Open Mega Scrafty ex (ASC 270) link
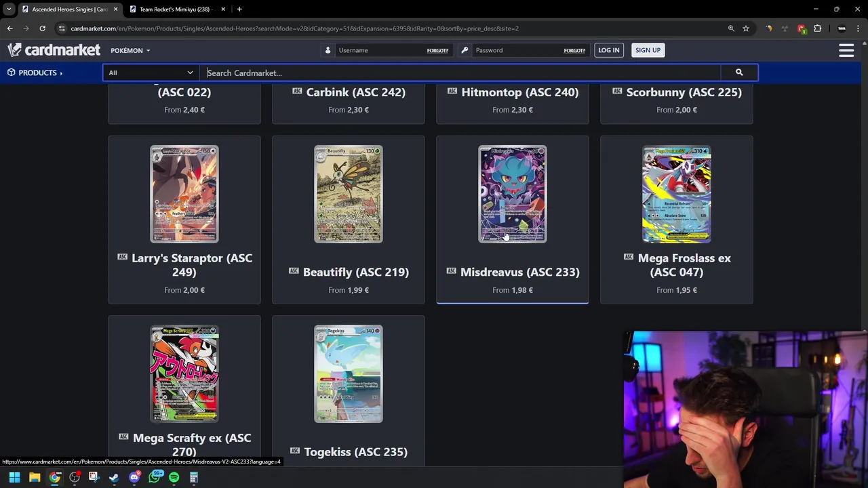Image resolution: width=868 pixels, height=488 pixels. point(192,445)
